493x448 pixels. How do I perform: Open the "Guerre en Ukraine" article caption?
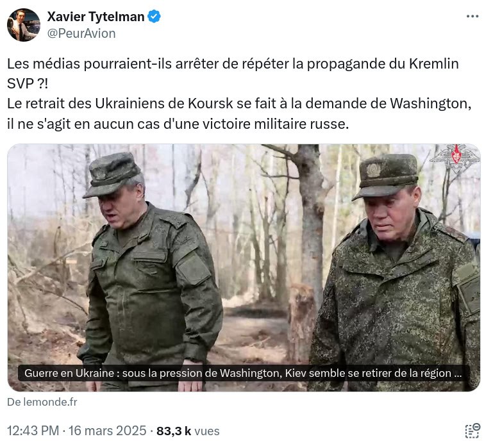tap(243, 373)
